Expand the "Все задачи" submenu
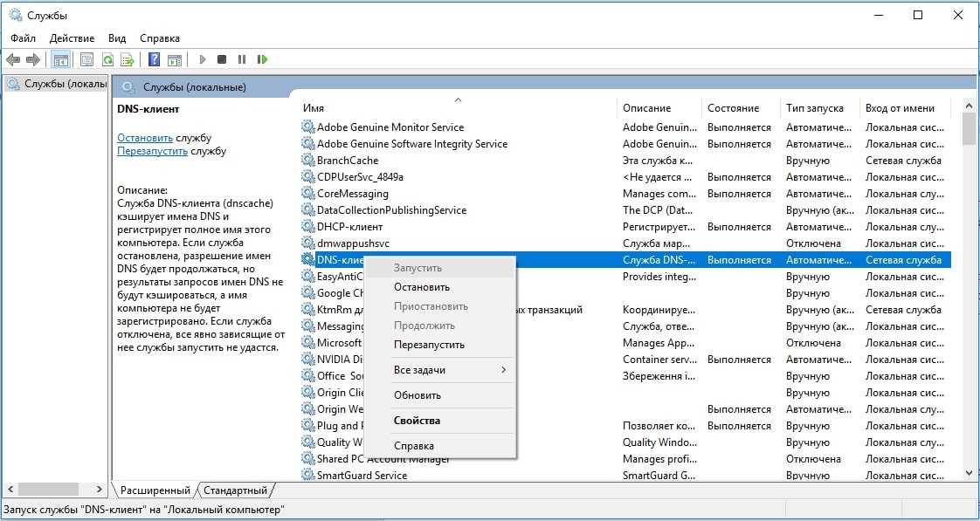 tap(450, 370)
